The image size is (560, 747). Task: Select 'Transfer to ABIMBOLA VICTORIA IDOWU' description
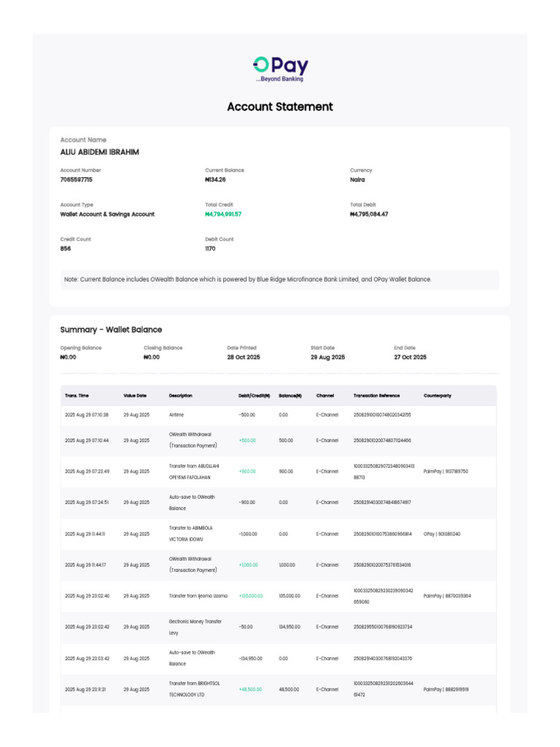click(x=190, y=534)
